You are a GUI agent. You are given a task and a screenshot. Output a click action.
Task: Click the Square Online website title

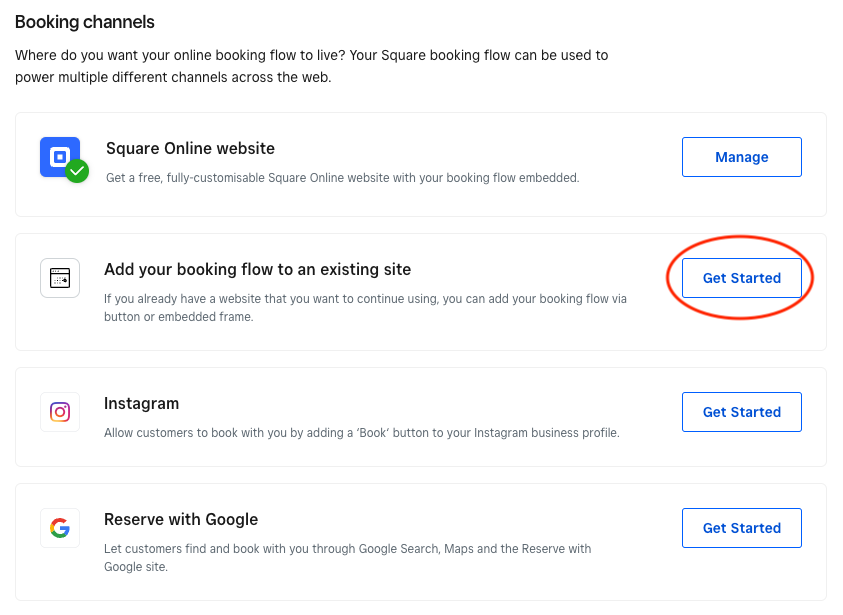tap(190, 148)
